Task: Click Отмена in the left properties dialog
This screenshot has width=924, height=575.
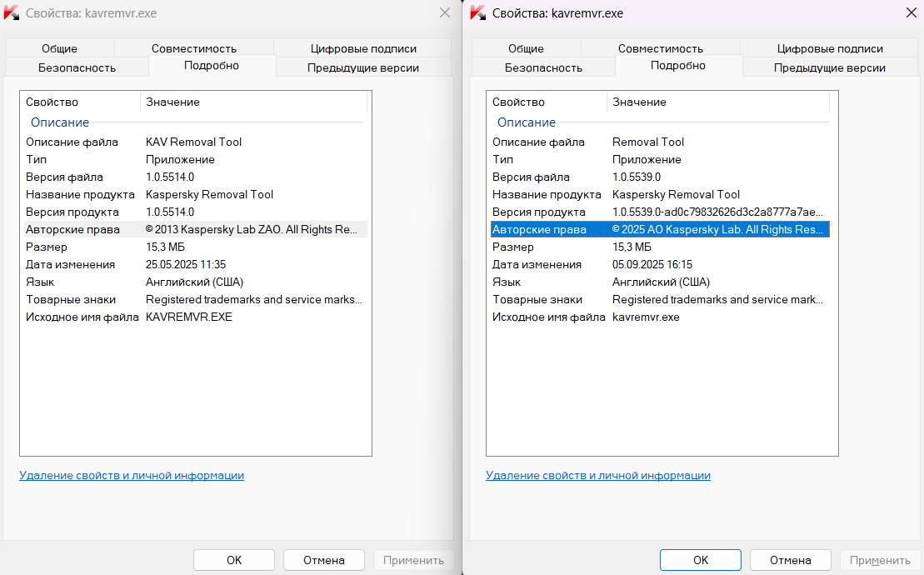Action: tap(324, 560)
